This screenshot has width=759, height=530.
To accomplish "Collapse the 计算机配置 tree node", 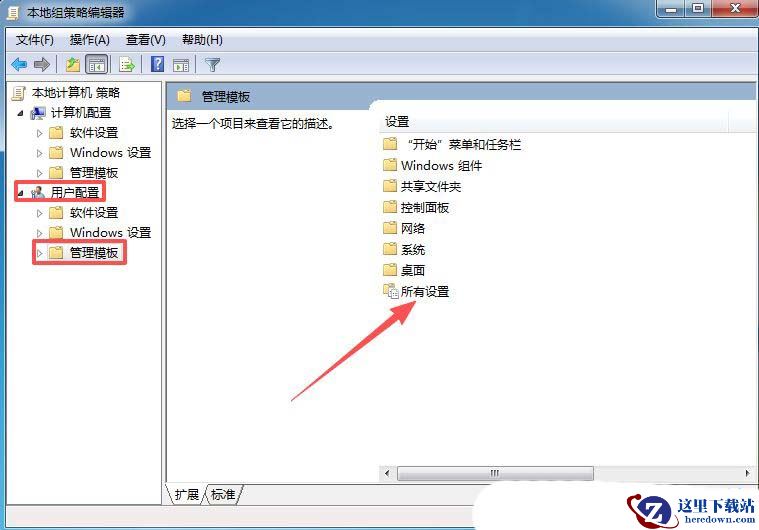I will click(20, 113).
